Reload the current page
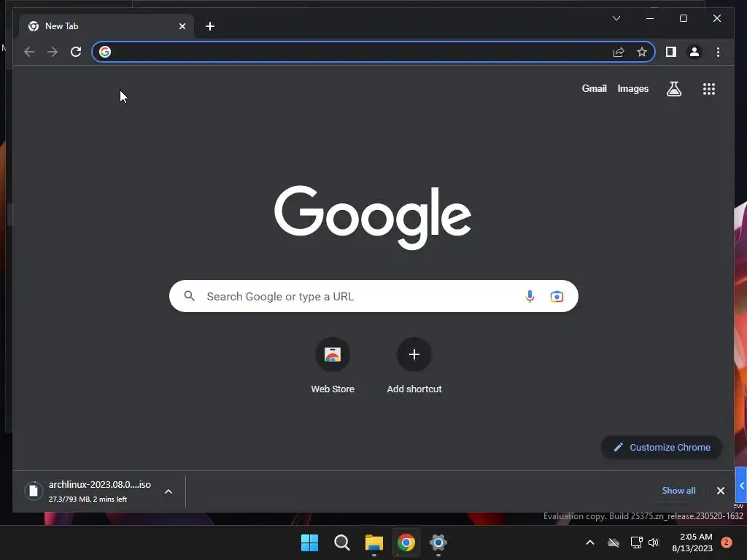The width and height of the screenshot is (747, 560). (x=76, y=52)
